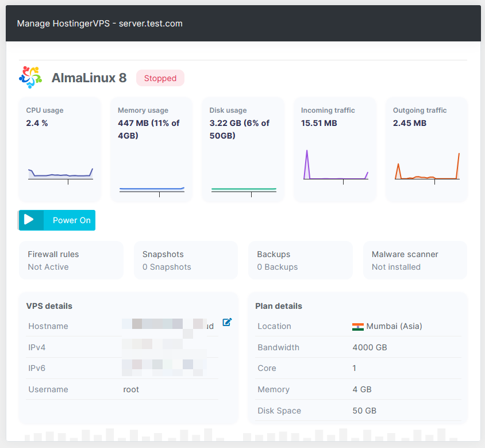Open the Malware scanner card

click(414, 260)
